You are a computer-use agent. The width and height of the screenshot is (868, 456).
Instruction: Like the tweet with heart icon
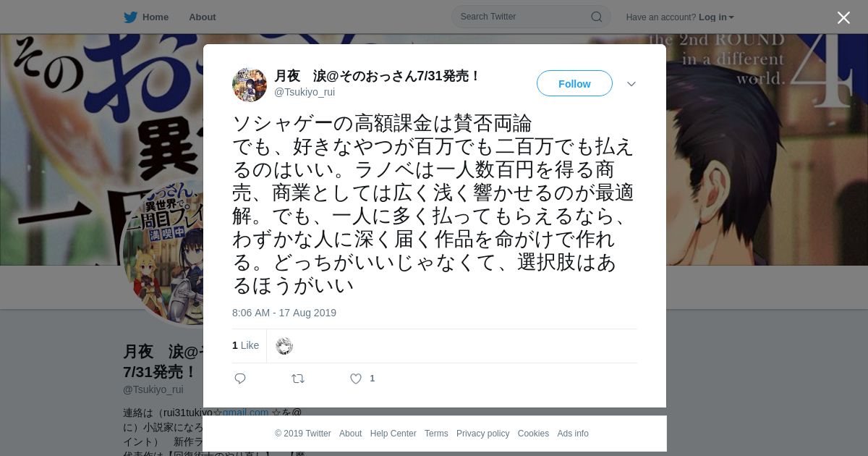356,379
